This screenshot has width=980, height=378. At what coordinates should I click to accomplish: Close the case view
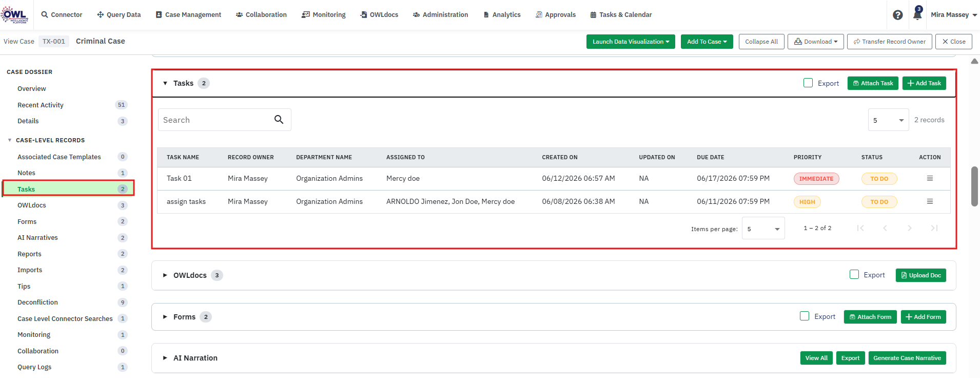coord(954,42)
